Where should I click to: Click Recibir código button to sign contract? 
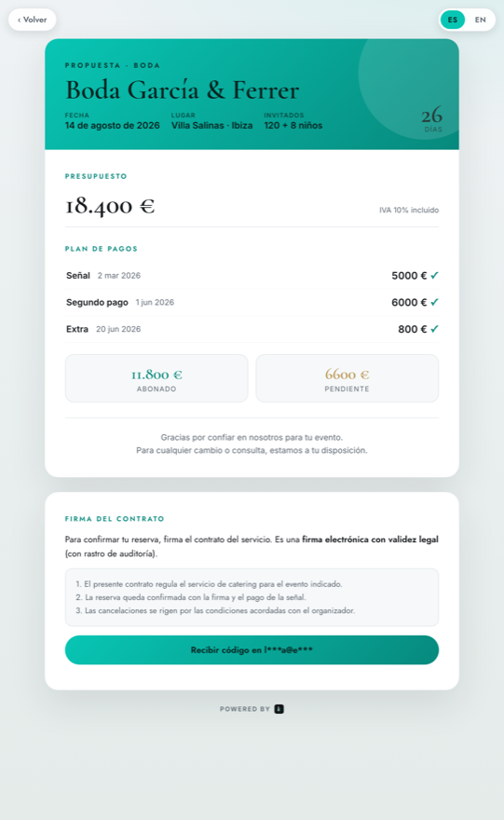252,650
